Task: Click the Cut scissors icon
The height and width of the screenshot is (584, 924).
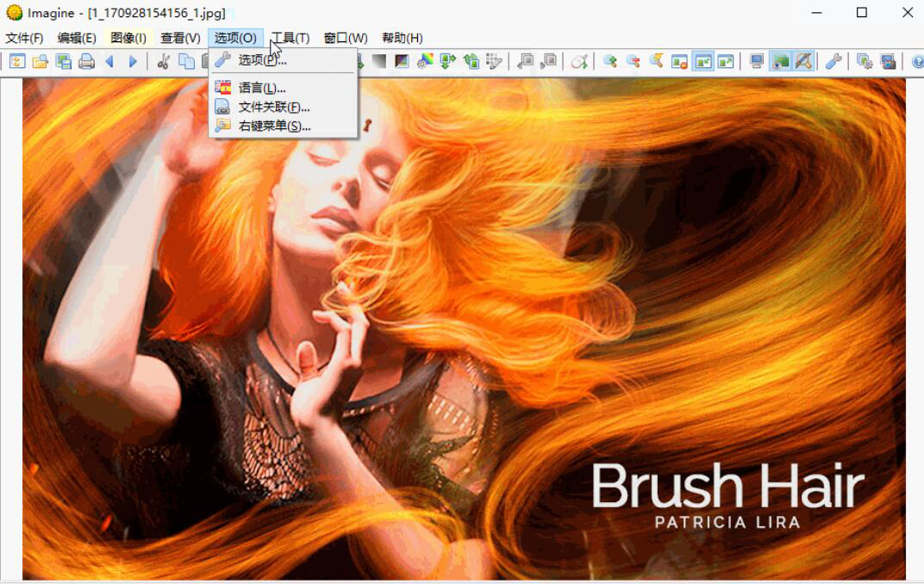Action: [163, 61]
